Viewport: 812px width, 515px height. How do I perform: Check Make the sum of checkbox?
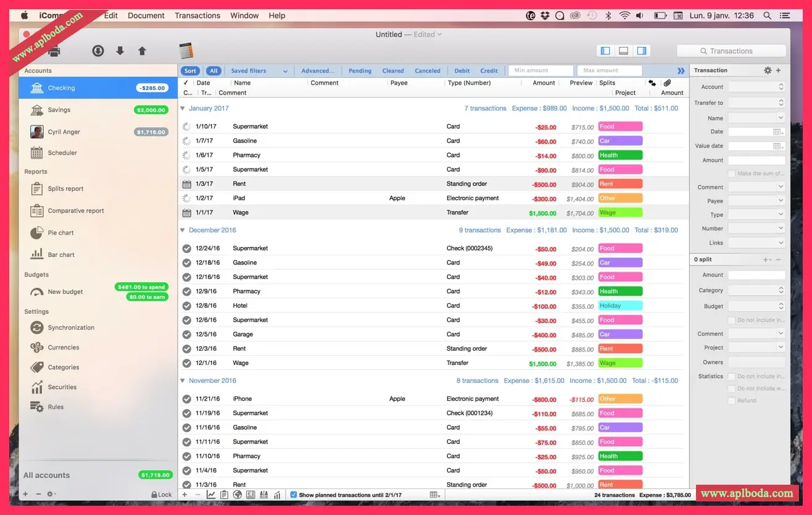tap(732, 174)
